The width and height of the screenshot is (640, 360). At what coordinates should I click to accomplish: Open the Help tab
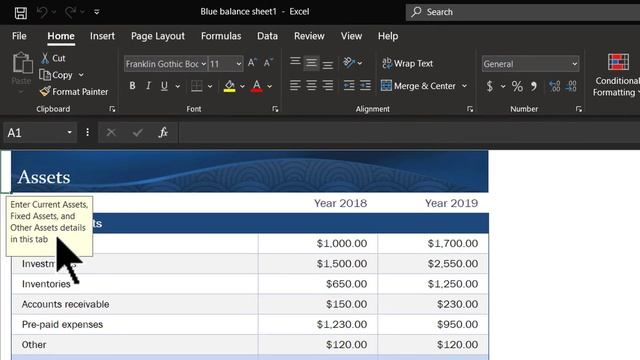(388, 36)
